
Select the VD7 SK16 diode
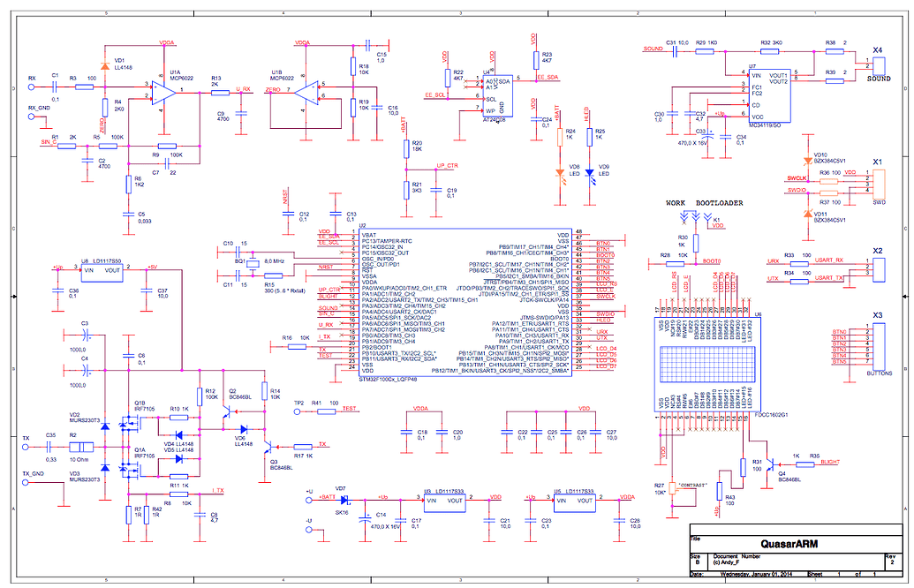click(x=344, y=500)
